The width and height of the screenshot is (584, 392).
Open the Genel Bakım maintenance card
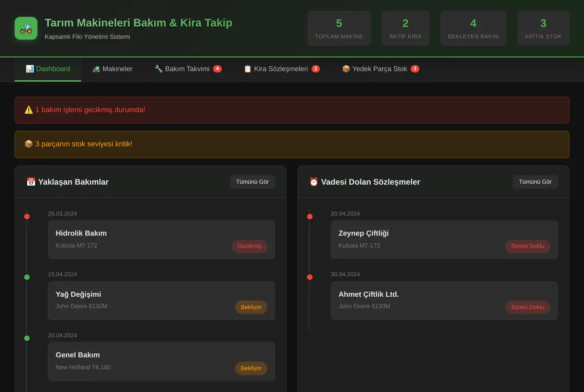162,361
